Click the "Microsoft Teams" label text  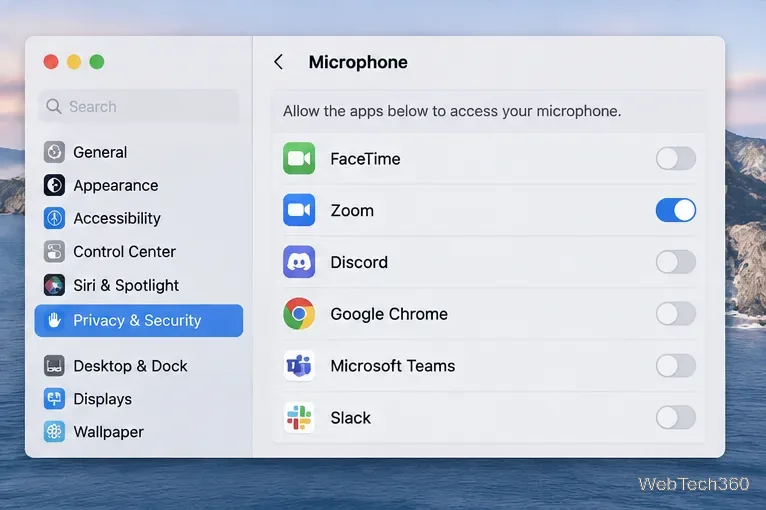point(393,366)
